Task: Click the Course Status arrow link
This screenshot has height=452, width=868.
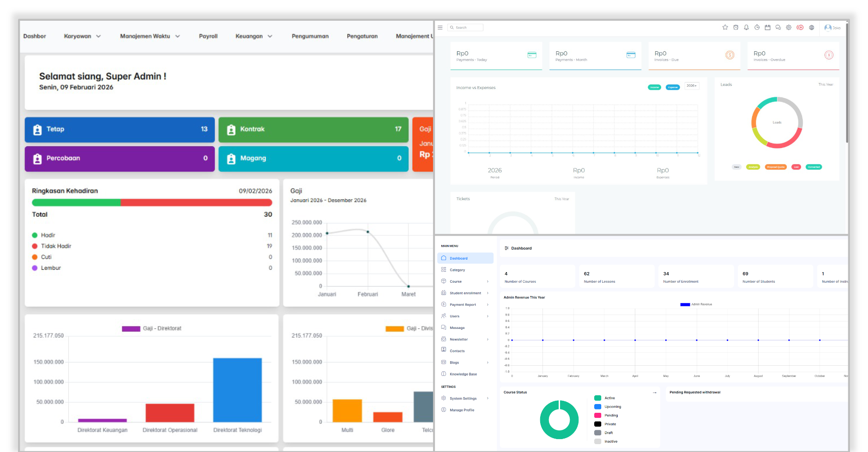Action: [x=654, y=393]
